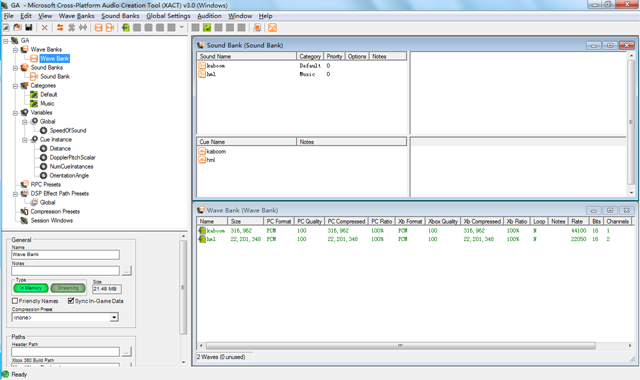Select RPC Presets in tree
The image size is (640, 380).
45,184
